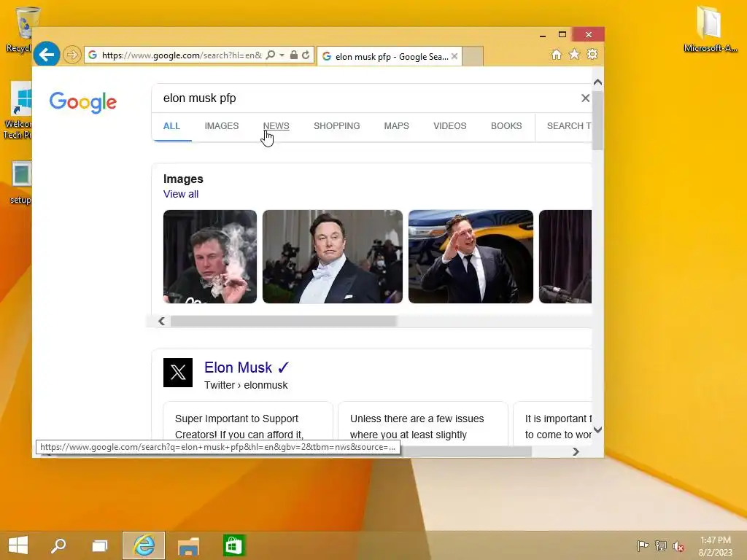Click the Google logo
747x560 pixels.
click(x=83, y=102)
